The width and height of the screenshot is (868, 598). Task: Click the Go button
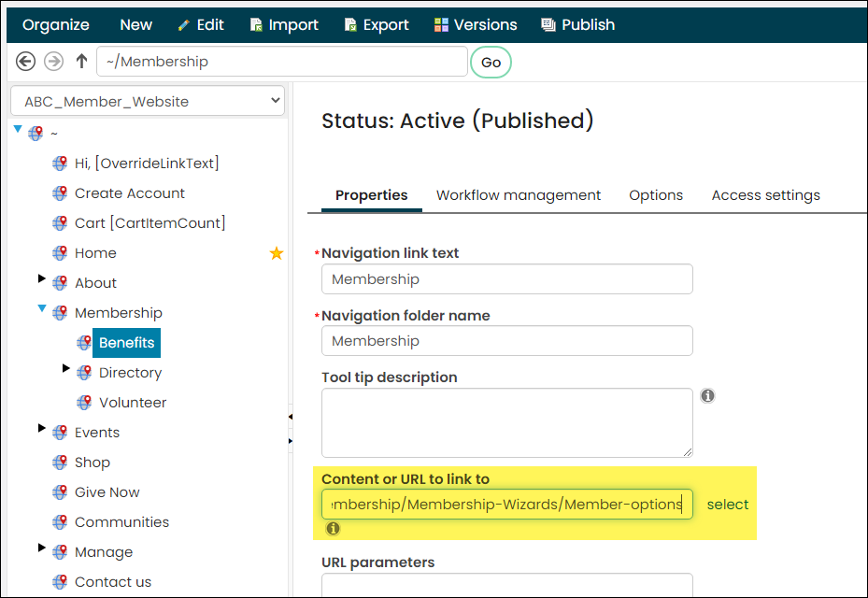point(491,62)
